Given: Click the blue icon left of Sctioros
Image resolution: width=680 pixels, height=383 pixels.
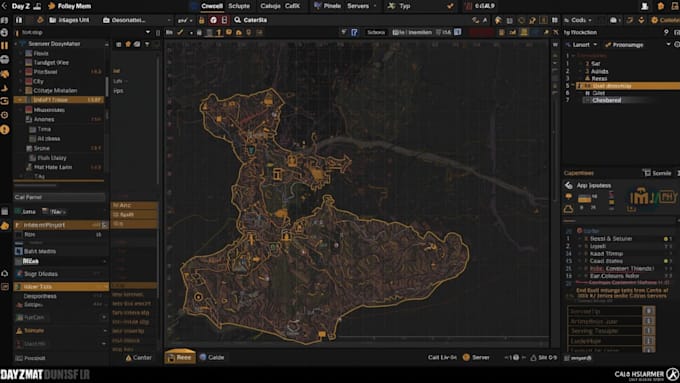Looking at the screenshot, I should tap(354, 32).
